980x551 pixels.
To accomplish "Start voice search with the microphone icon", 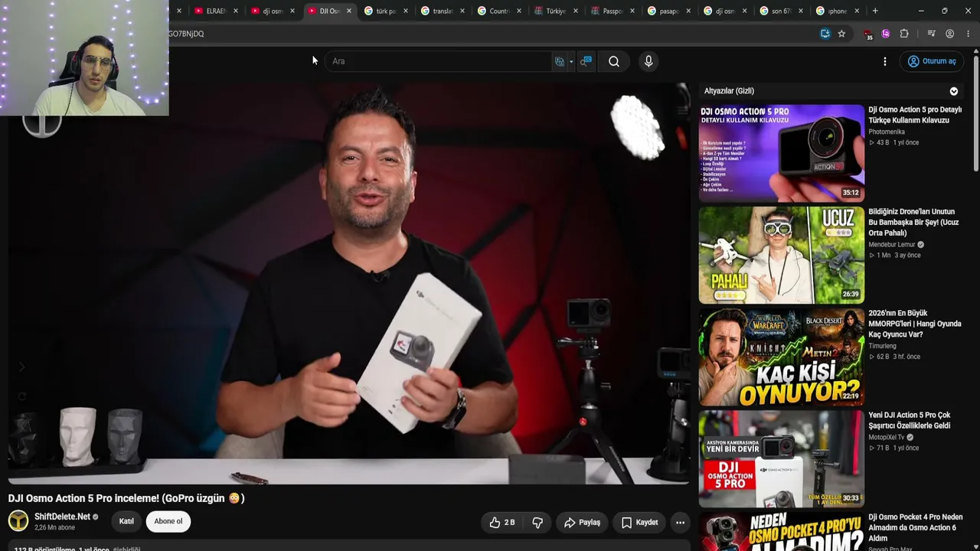I will point(648,61).
